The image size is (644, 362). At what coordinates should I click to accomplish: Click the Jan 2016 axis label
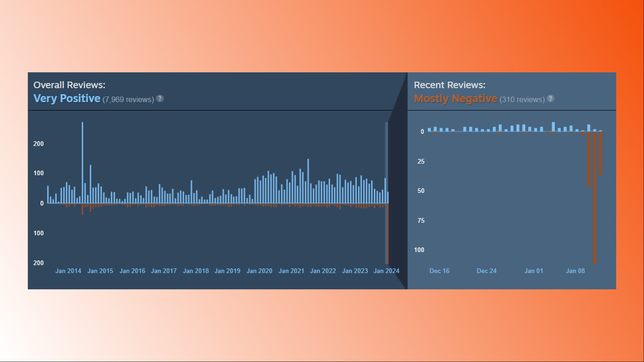(132, 271)
